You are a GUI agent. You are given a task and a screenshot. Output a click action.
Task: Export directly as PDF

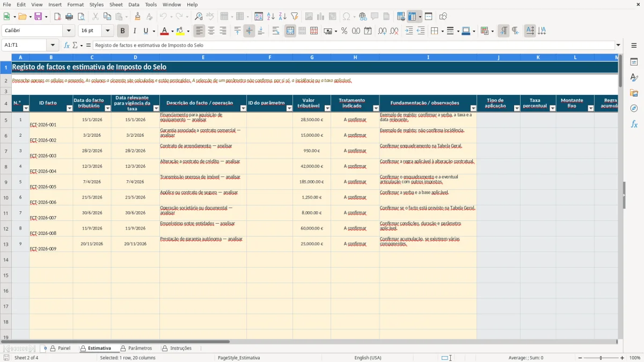57,17
